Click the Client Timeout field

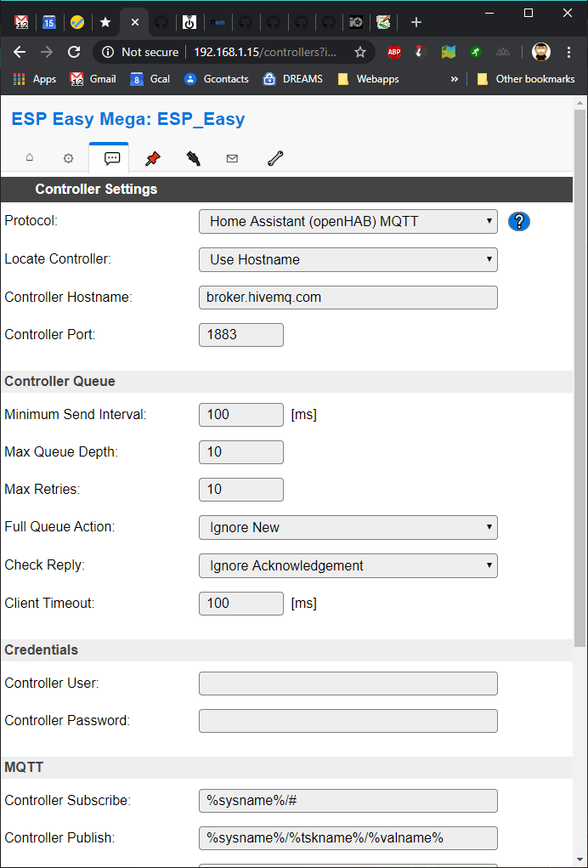tap(241, 603)
